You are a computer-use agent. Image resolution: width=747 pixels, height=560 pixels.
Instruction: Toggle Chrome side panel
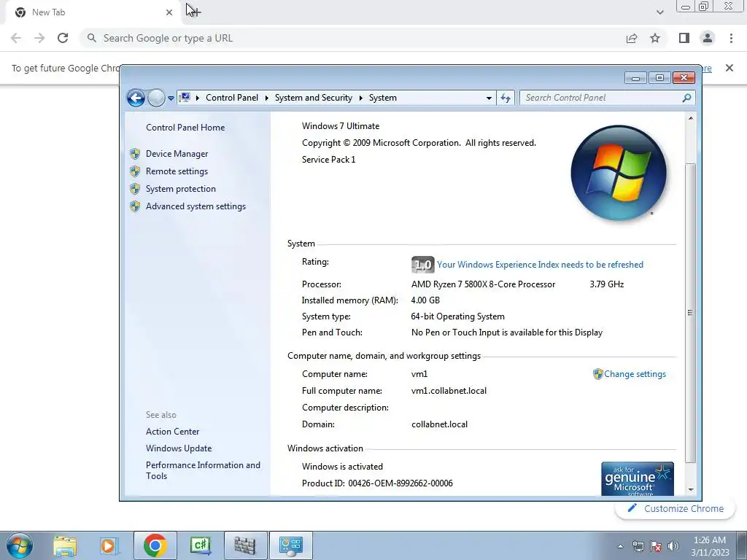point(684,38)
